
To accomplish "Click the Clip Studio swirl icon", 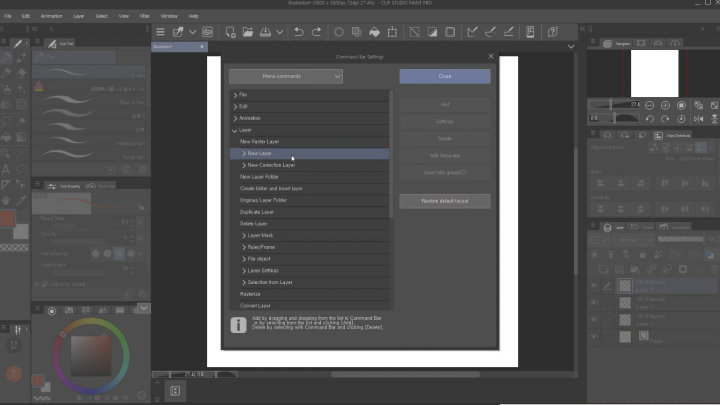I will pos(207,32).
